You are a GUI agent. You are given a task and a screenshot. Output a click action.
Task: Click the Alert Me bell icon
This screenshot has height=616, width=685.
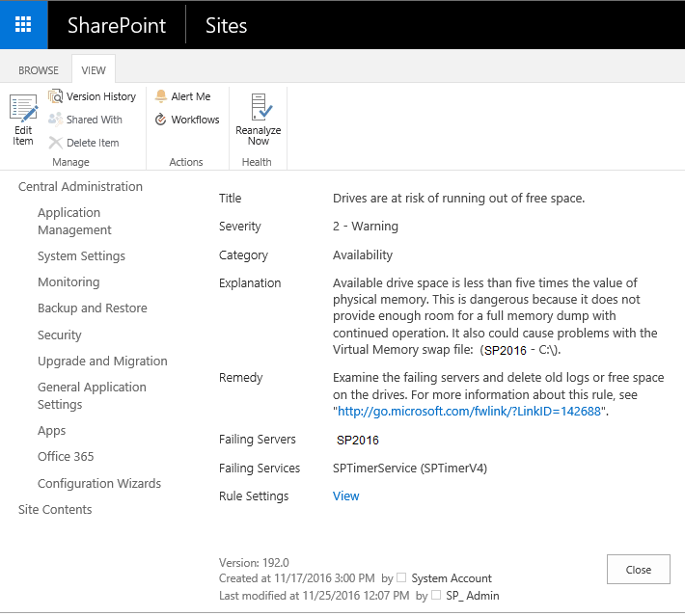click(x=161, y=96)
